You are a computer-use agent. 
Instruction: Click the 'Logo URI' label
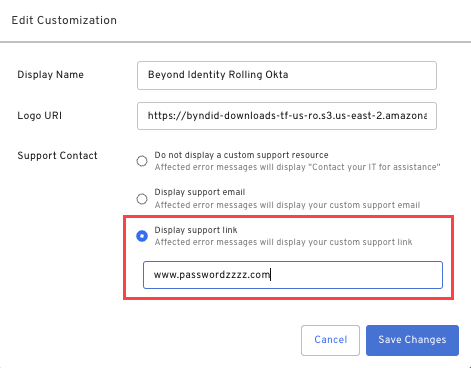coord(39,116)
